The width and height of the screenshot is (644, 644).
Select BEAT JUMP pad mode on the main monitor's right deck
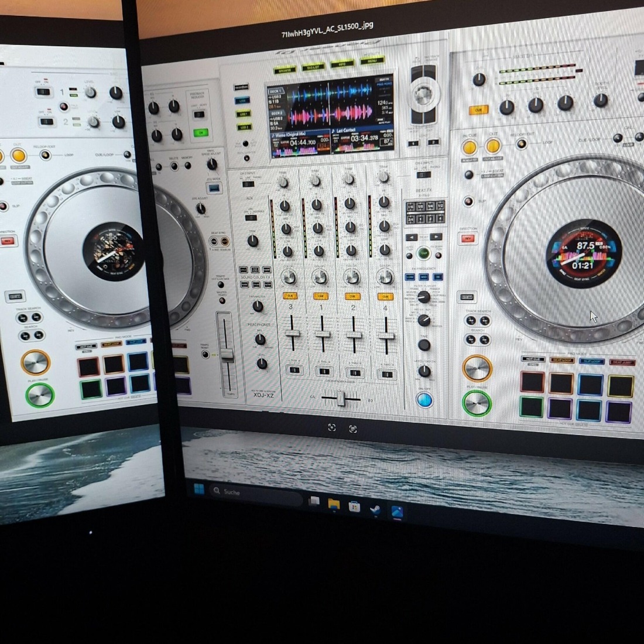[622, 362]
